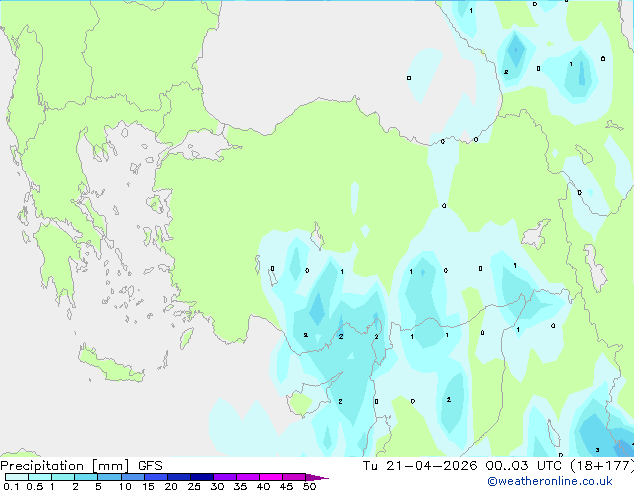Click the island of Crete on map
This screenshot has height=490, width=634.
point(111,365)
